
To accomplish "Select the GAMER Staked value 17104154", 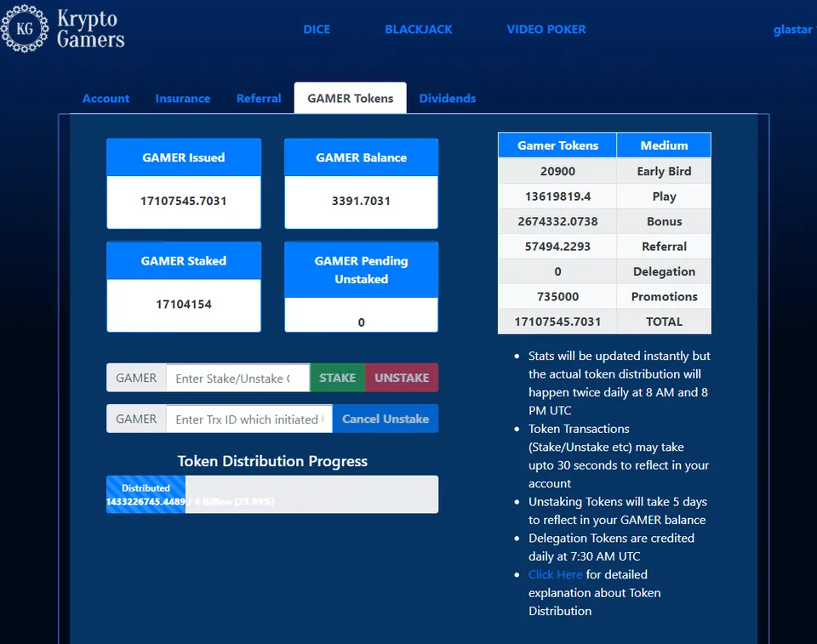I will 184,305.
